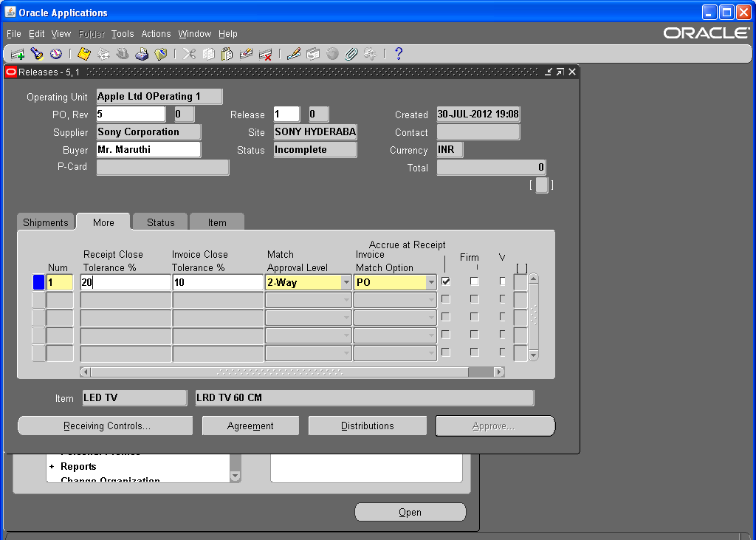The width and height of the screenshot is (756, 540).
Task: Open the Edit menu
Action: click(x=37, y=34)
